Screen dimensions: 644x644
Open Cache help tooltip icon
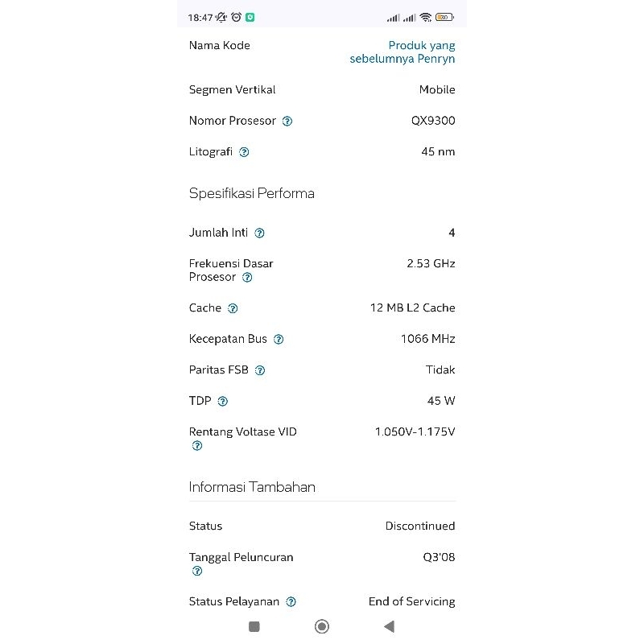233,308
